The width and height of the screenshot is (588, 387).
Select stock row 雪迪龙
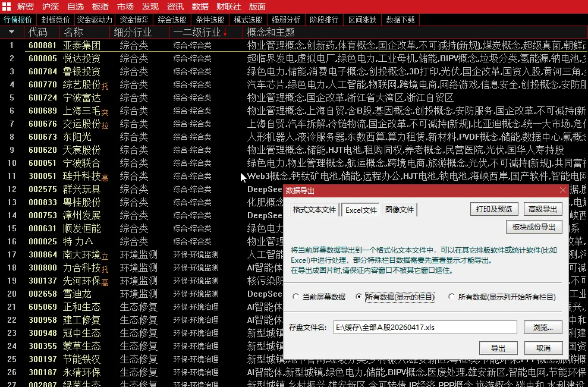[142, 294]
